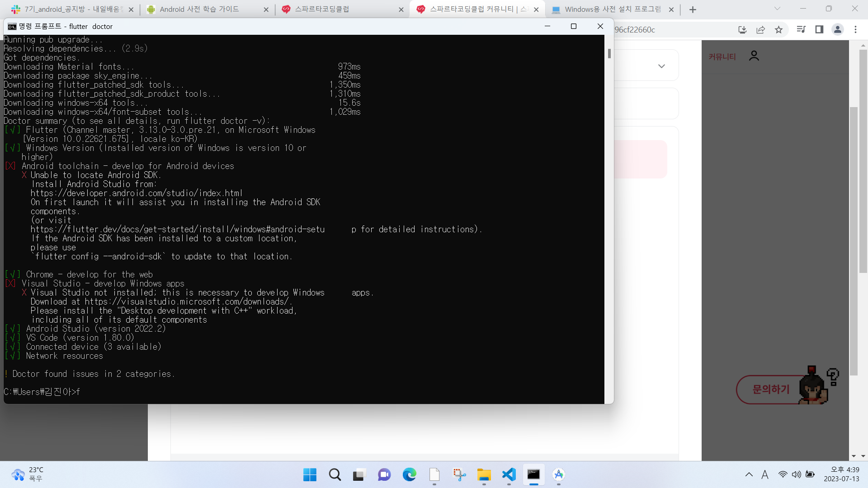Bookmark this page with the star icon
This screenshot has height=488, width=868.
click(x=778, y=30)
